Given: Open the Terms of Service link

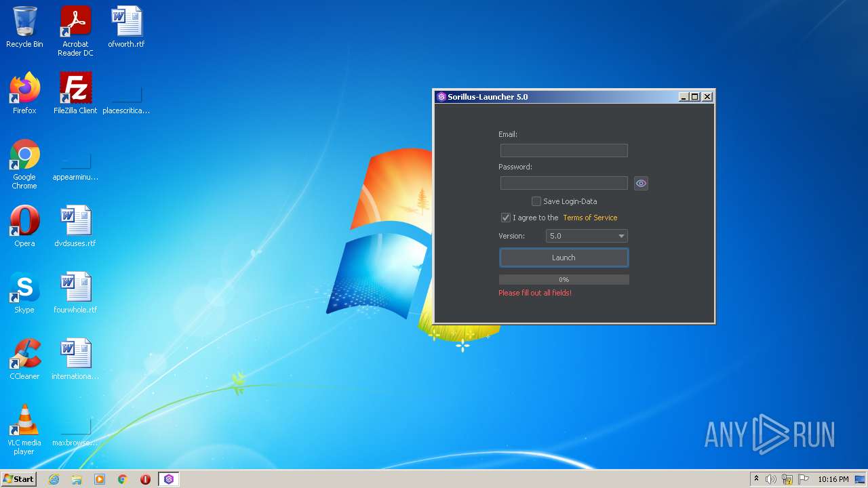Looking at the screenshot, I should point(590,218).
